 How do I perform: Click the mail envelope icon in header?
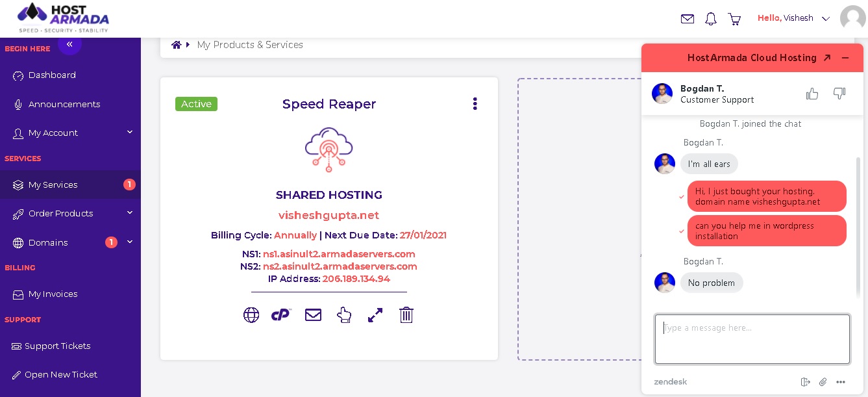coord(688,19)
